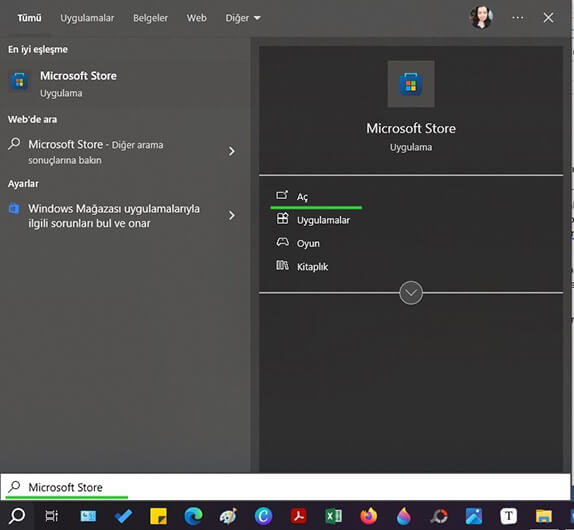This screenshot has width=574, height=530.
Task: Switch to the Uygulamalar filter tab
Action: click(x=87, y=18)
